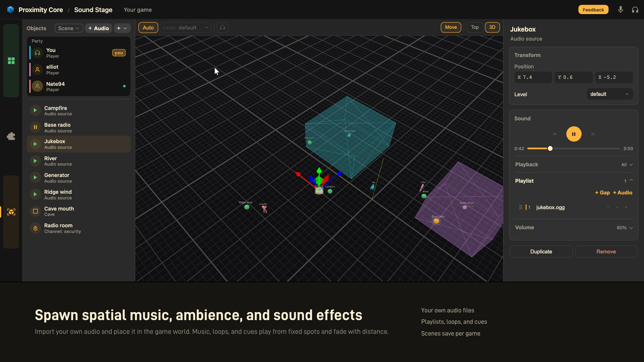Skip to previous track in Sound panel

555,134
